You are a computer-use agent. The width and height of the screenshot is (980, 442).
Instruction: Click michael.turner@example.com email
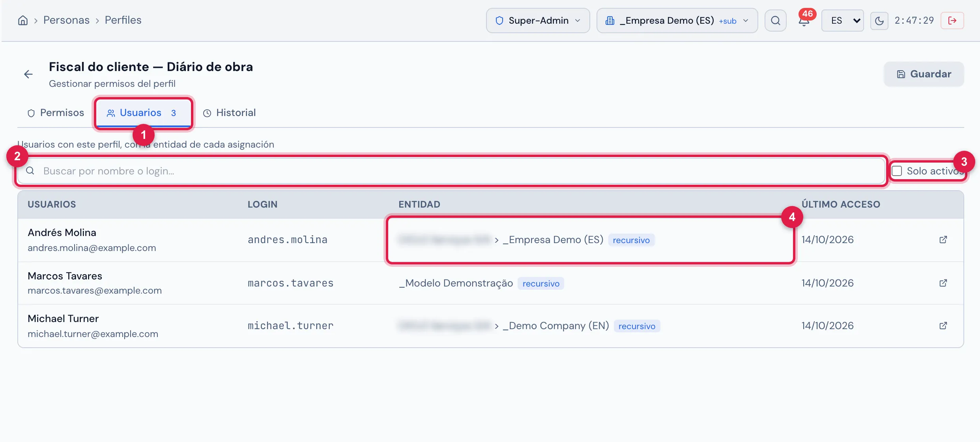click(93, 334)
